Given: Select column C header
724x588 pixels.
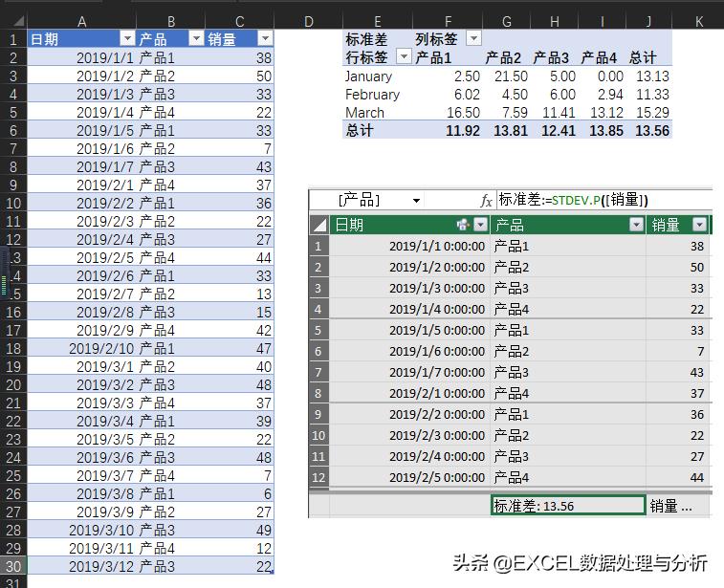Looking at the screenshot, I should coord(240,21).
